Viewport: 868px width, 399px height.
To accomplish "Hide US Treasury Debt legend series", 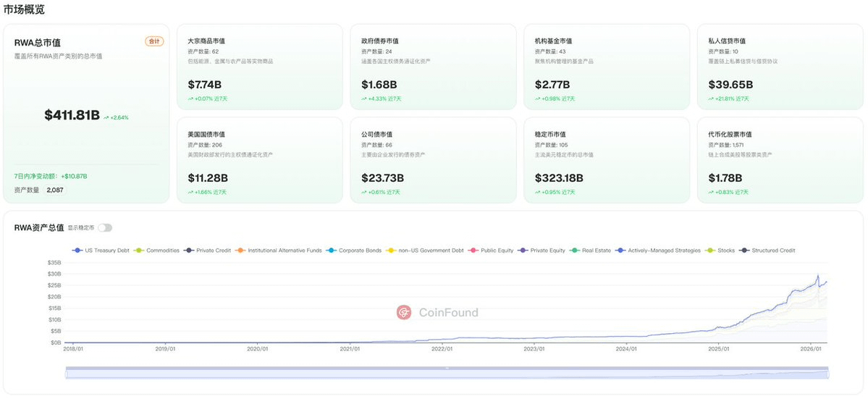I will coord(101,250).
